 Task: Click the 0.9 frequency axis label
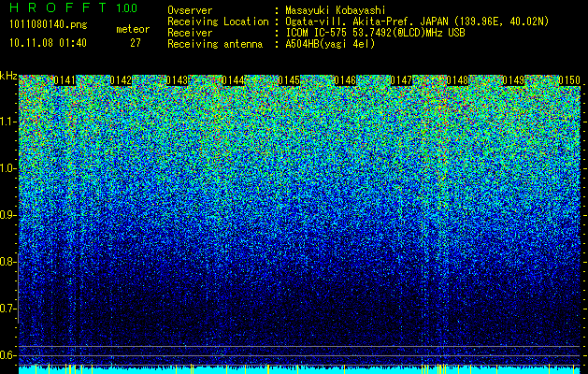[x=8, y=215]
